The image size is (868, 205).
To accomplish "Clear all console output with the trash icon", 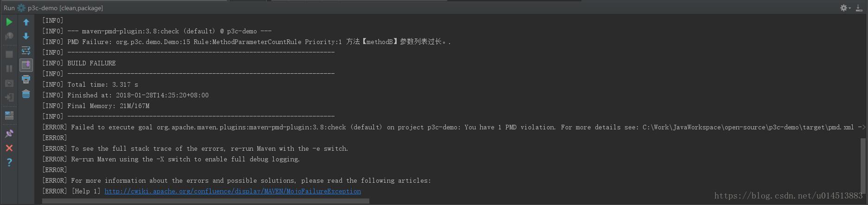I will coord(26,94).
